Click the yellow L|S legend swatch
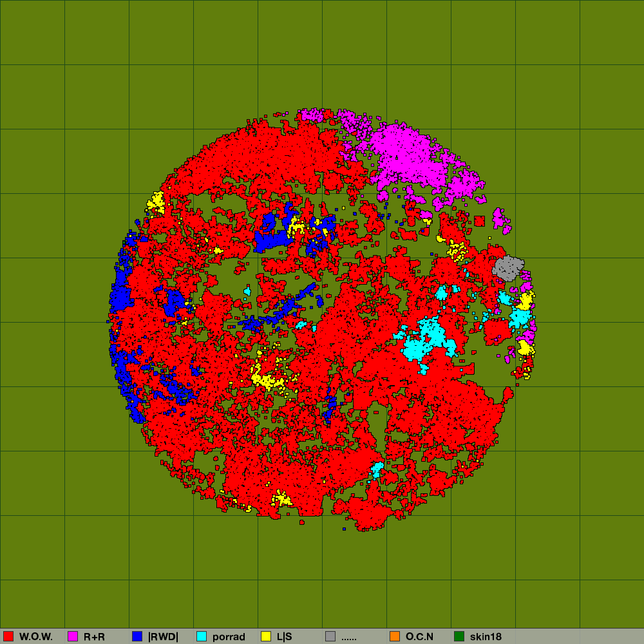This screenshot has height=644, width=644. pos(266,636)
